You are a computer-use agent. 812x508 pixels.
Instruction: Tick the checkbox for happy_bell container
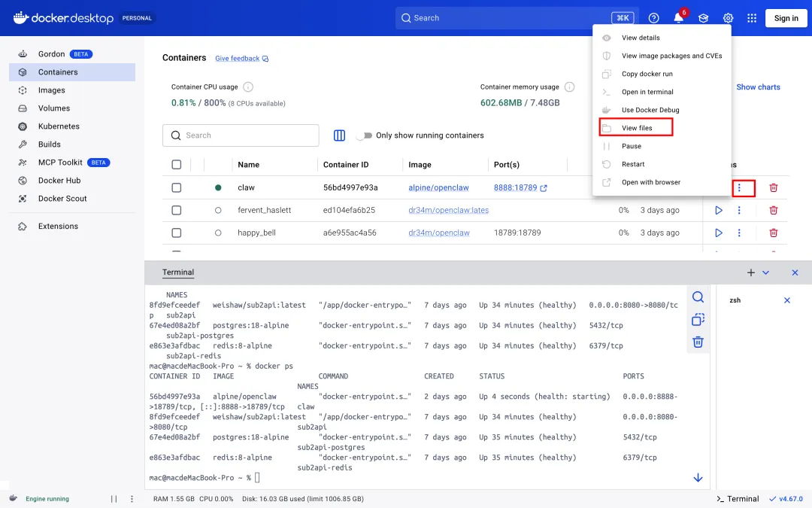[177, 233]
